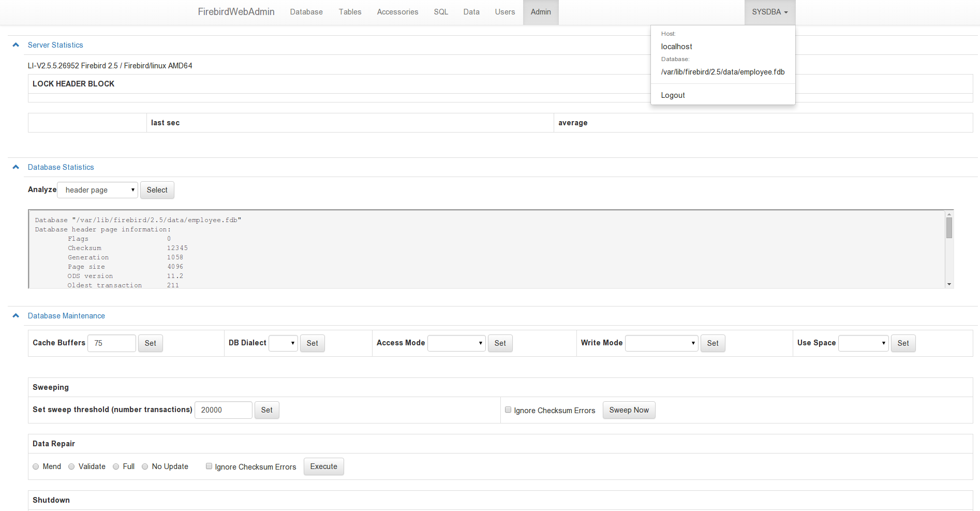Image resolution: width=980 pixels, height=511 pixels.
Task: Click the Logout link
Action: coord(673,95)
